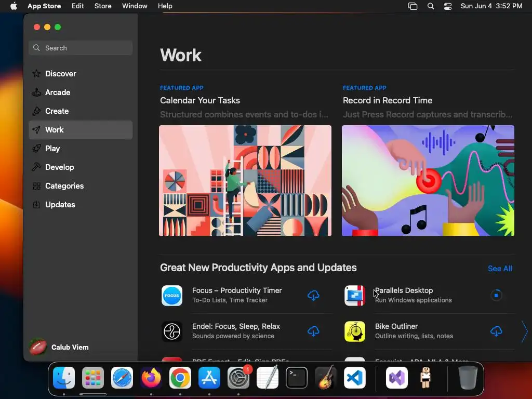Go to the Create section
The image size is (532, 399).
tap(81, 111)
